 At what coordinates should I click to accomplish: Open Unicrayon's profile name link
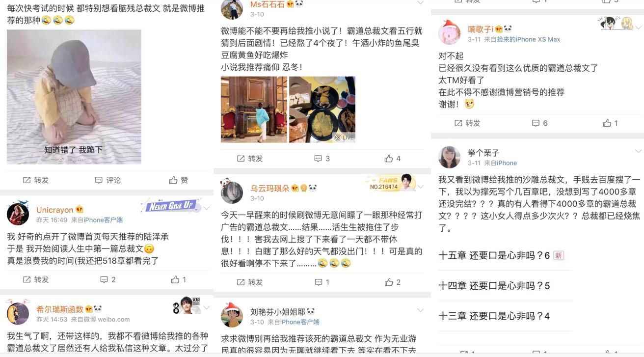[x=54, y=210]
